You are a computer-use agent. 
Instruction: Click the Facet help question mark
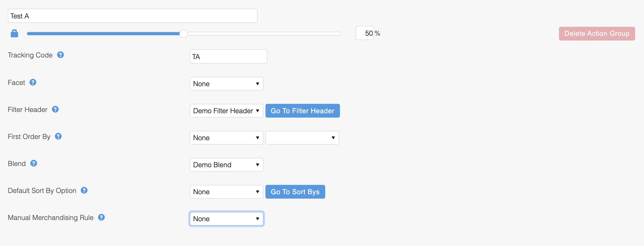tap(33, 82)
